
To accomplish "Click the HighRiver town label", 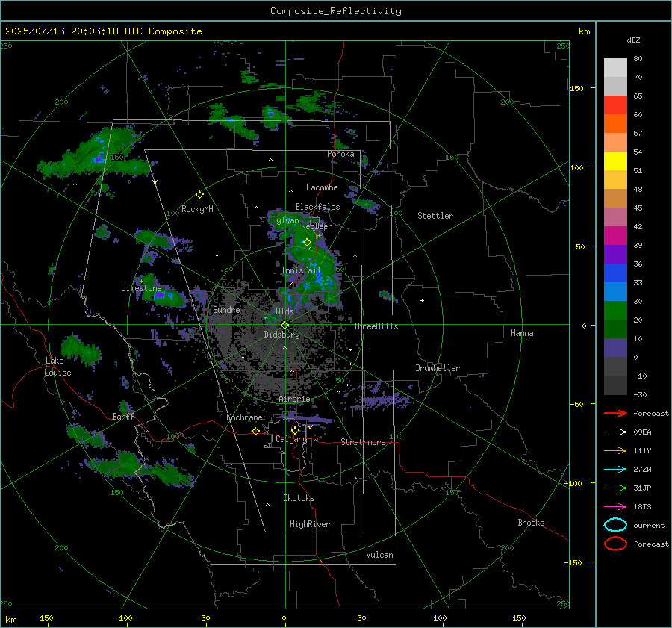I will [310, 524].
